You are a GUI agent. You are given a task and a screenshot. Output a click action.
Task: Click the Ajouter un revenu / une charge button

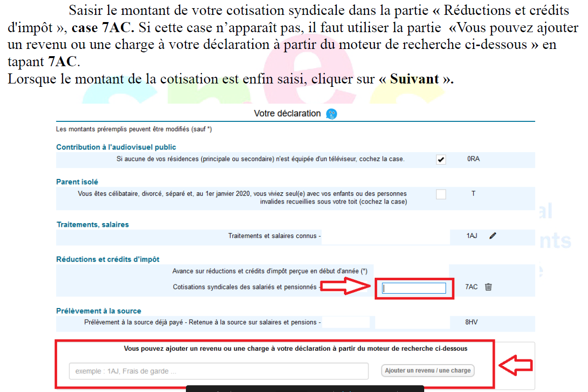[x=427, y=371]
